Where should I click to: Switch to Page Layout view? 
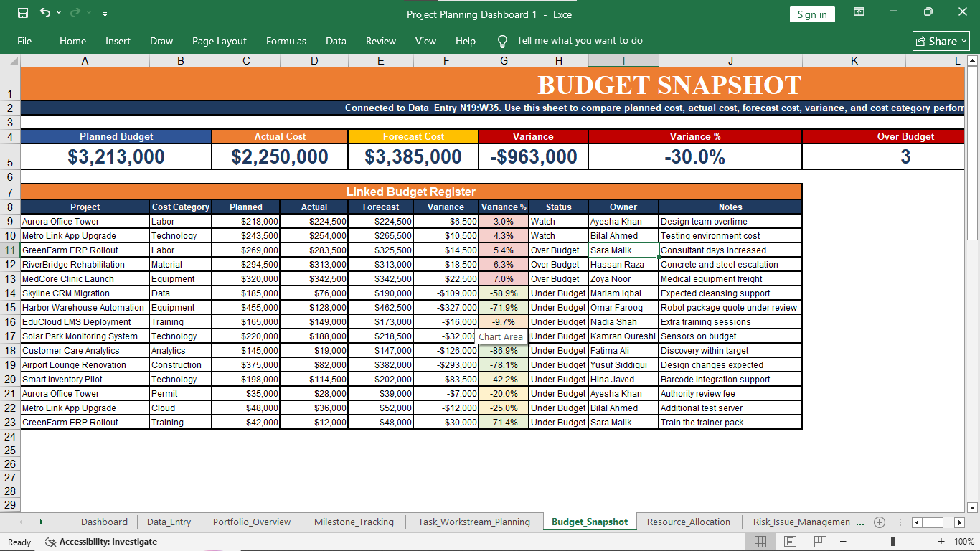click(790, 542)
